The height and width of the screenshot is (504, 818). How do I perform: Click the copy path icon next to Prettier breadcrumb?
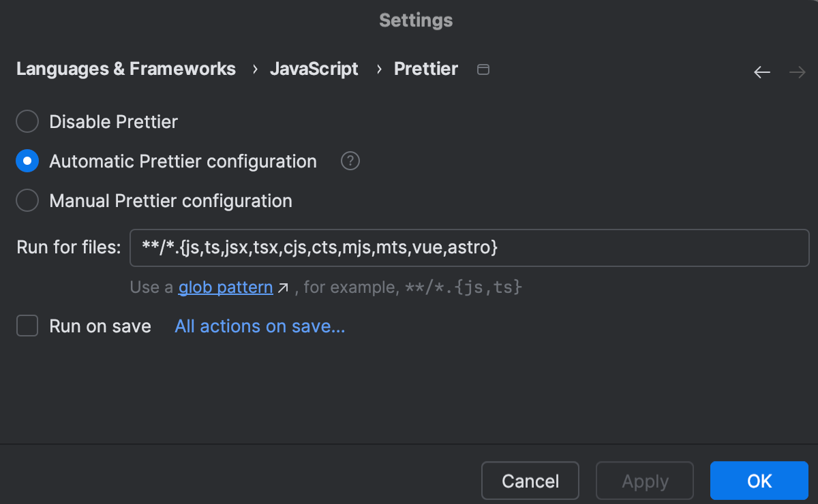click(483, 69)
